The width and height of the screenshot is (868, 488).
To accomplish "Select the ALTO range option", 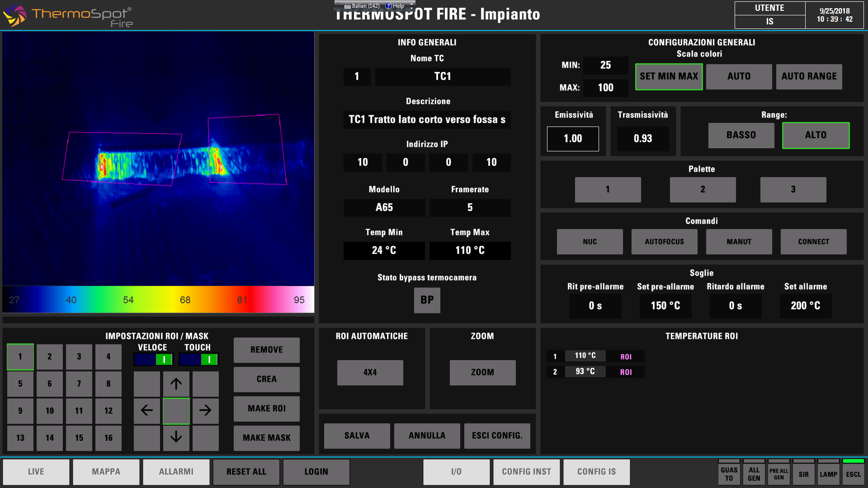I will point(816,135).
